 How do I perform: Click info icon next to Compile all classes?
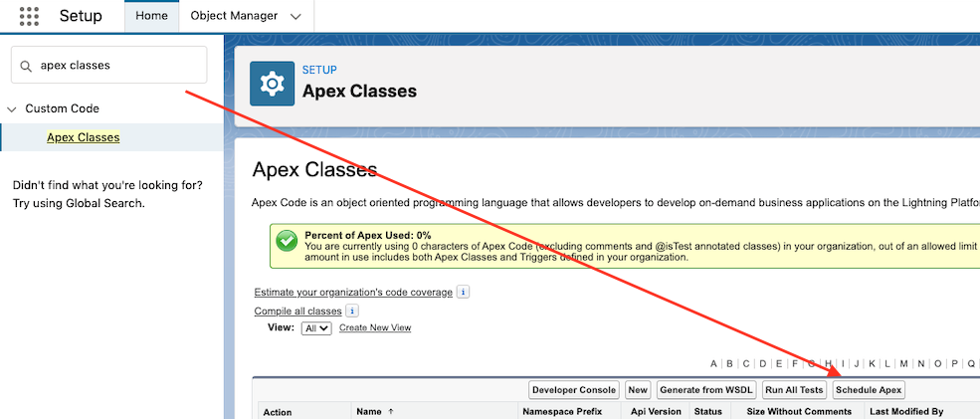(352, 311)
